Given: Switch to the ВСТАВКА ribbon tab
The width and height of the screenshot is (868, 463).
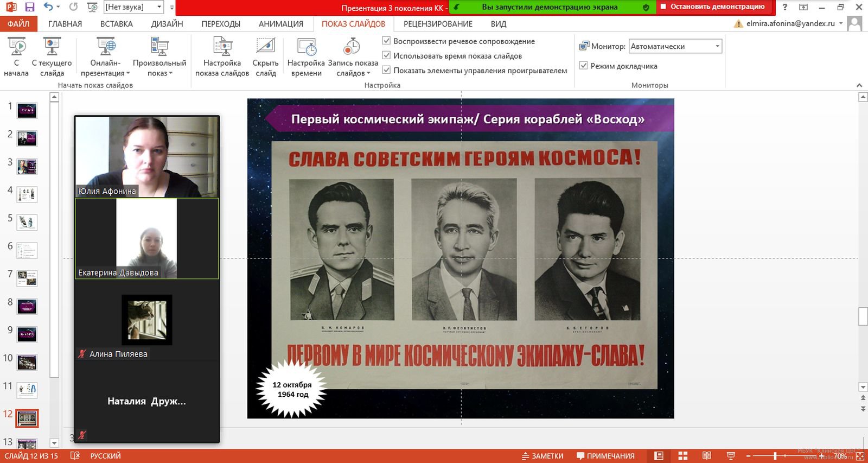Looking at the screenshot, I should click(x=117, y=24).
